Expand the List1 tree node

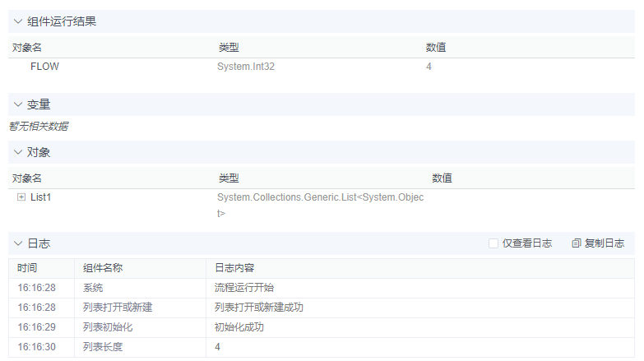coord(21,197)
